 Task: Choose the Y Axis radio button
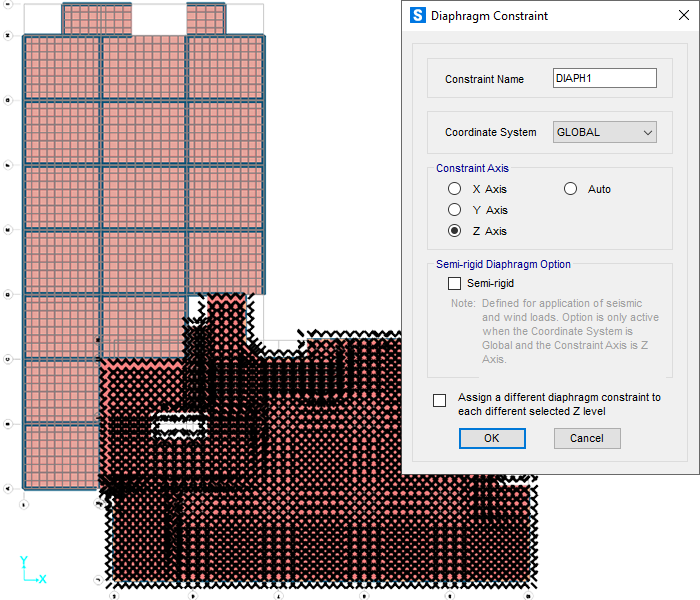[x=455, y=210]
